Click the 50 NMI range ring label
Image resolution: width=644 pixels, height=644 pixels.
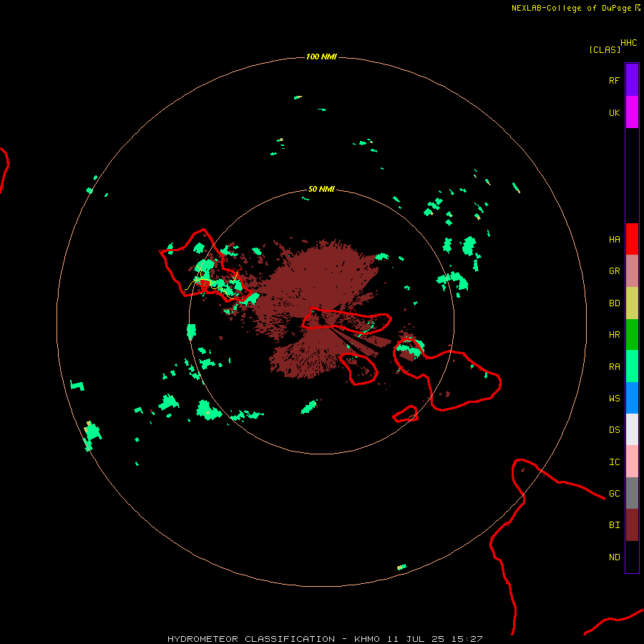point(321,189)
